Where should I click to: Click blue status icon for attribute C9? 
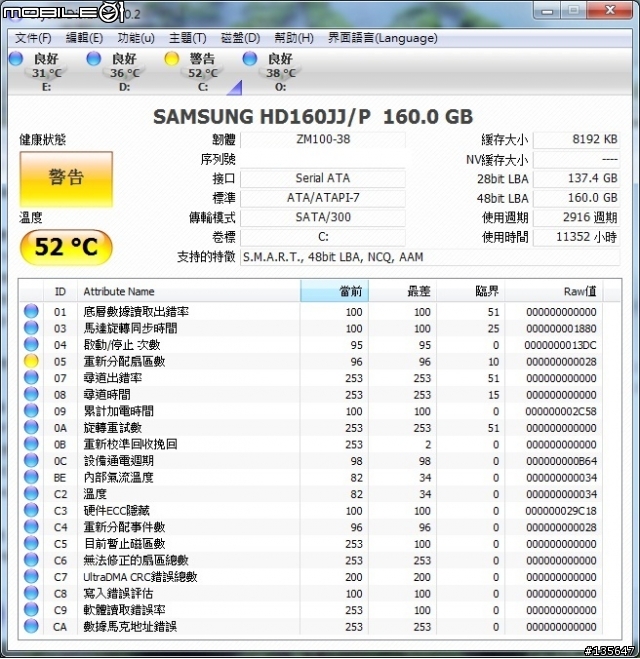(31, 609)
